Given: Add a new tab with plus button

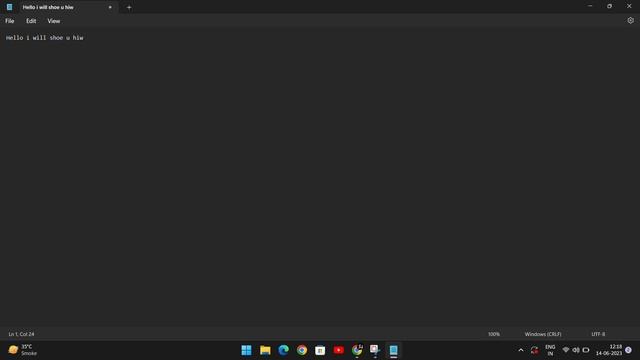Looking at the screenshot, I should click(x=129, y=7).
